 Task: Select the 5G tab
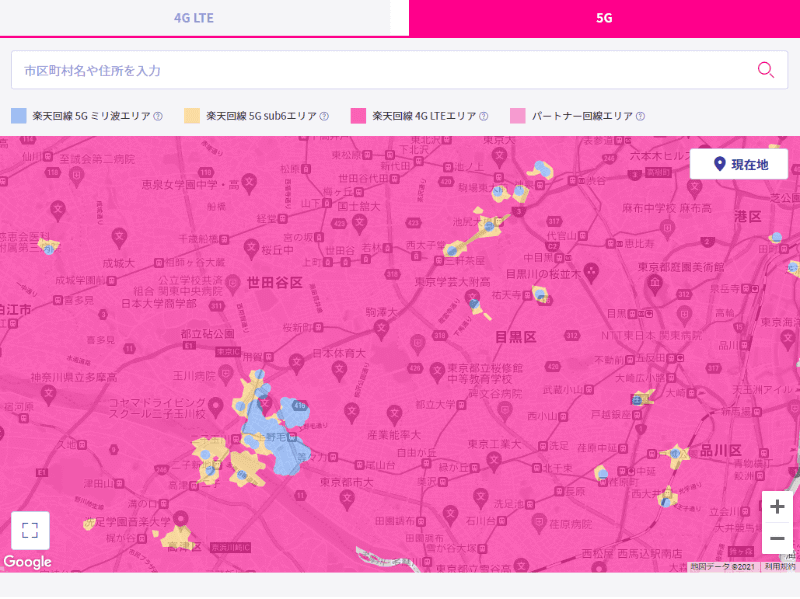pos(604,18)
